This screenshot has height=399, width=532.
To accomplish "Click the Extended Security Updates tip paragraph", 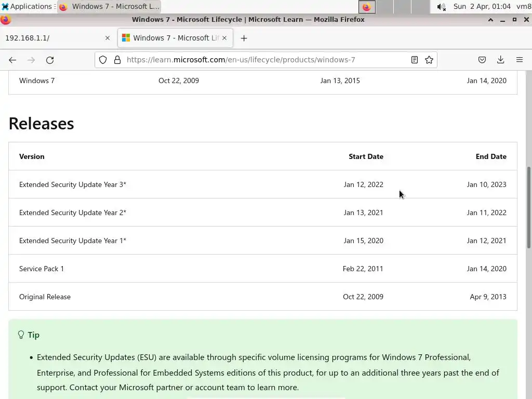I will tap(268, 372).
